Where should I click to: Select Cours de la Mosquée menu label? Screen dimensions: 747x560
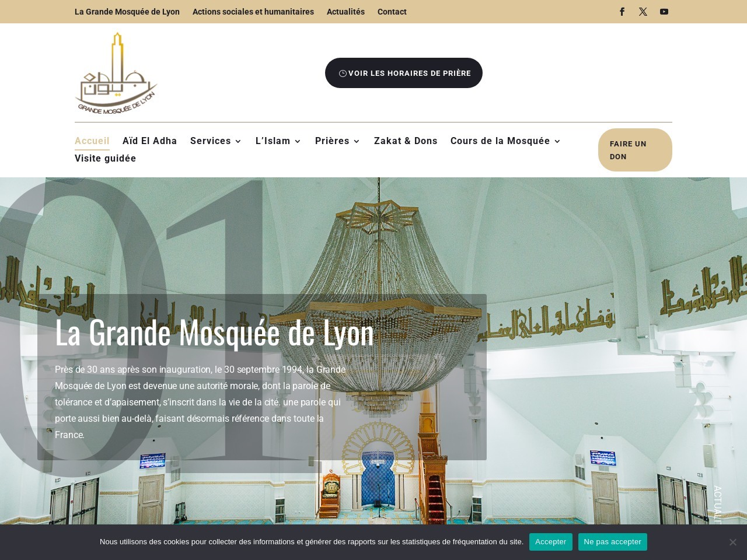point(500,141)
